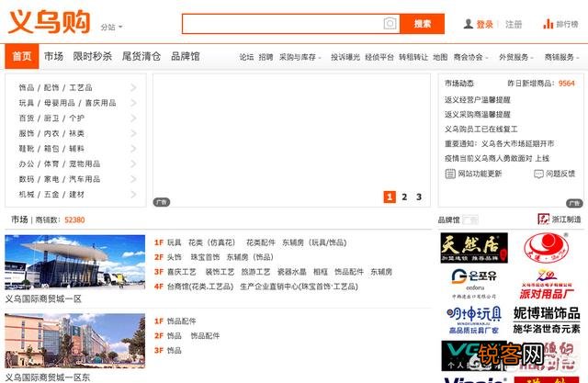Select 鞋靴/箱包/辅料 category
588x383 pixels.
click(x=51, y=149)
